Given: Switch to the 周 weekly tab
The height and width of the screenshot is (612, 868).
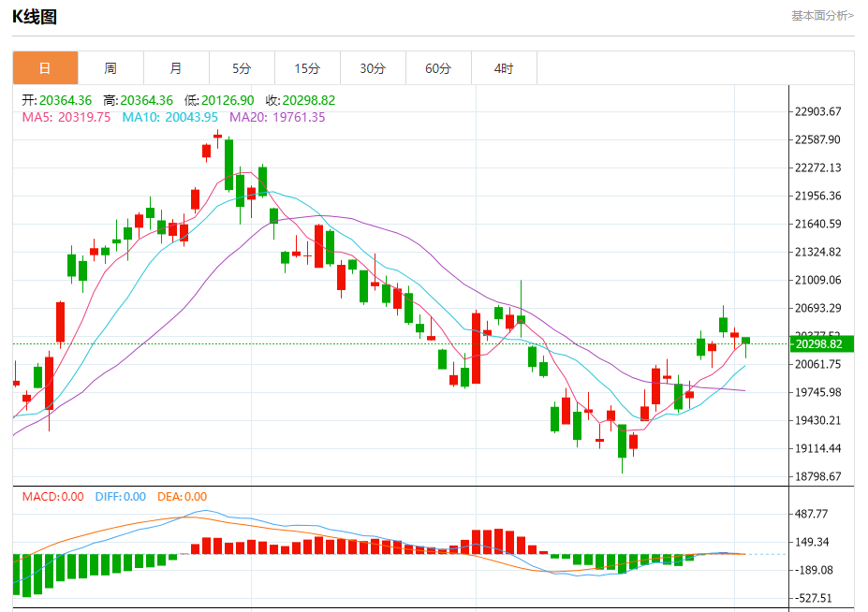Looking at the screenshot, I should [x=110, y=68].
